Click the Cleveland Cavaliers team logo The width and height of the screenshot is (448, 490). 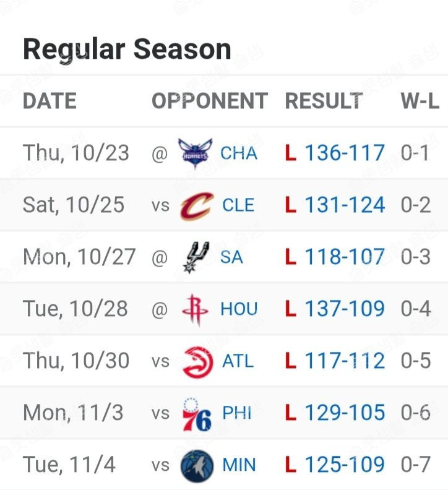196,205
